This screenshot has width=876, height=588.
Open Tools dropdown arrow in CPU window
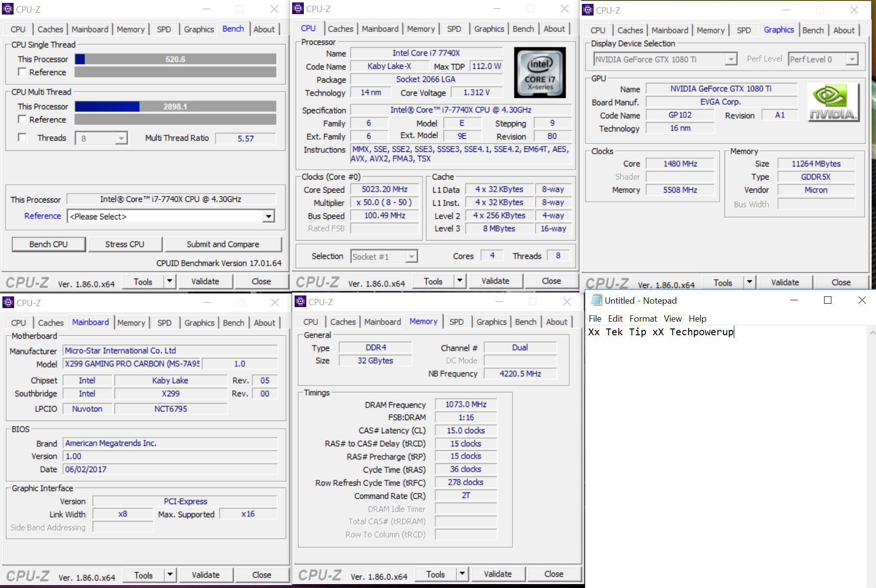coord(460,281)
